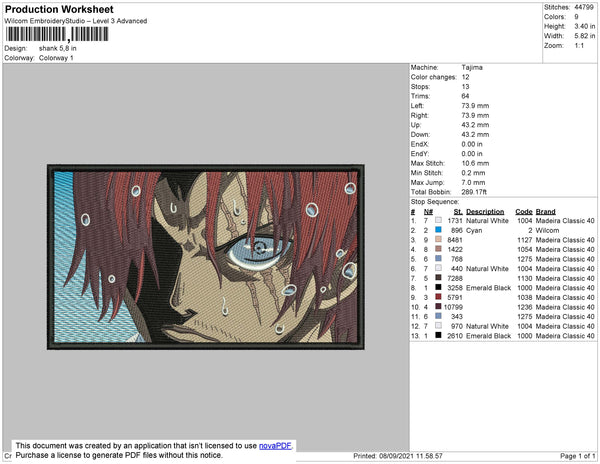Click the 'Purchase a license' notice line
The height and width of the screenshot is (464, 600).
119,455
